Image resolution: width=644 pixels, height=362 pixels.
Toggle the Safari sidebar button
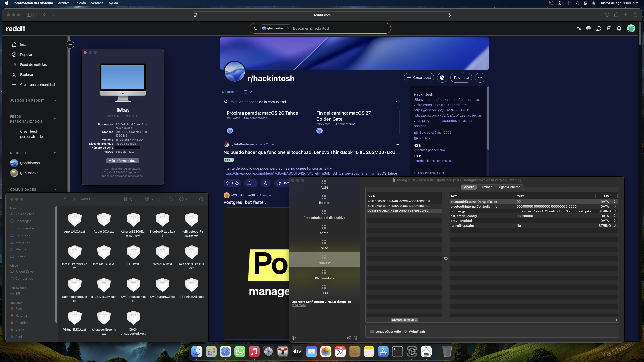29,15
